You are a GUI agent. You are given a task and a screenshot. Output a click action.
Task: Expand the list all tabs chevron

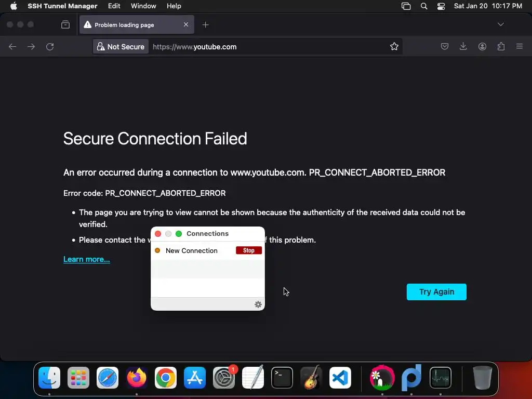click(x=501, y=24)
